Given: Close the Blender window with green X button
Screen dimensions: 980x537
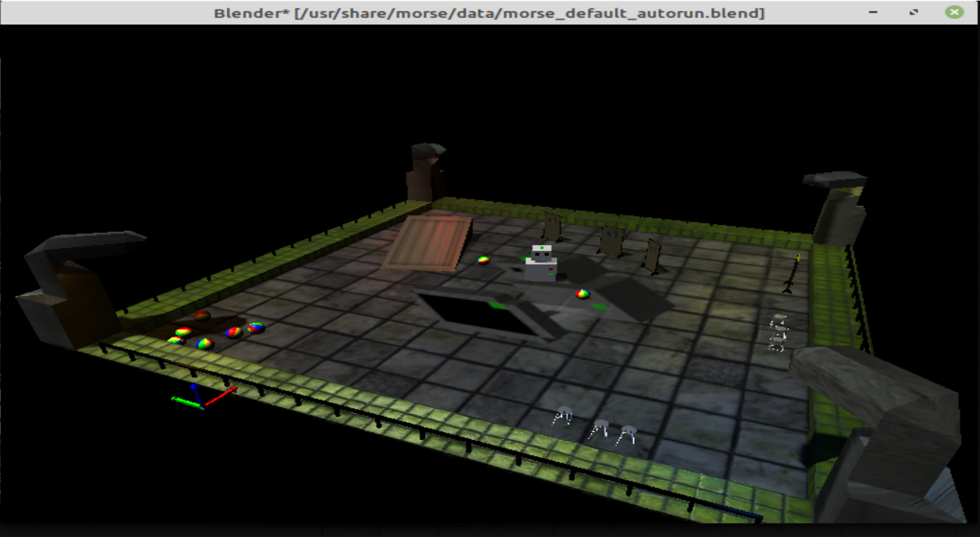Looking at the screenshot, I should pyautogui.click(x=954, y=12).
